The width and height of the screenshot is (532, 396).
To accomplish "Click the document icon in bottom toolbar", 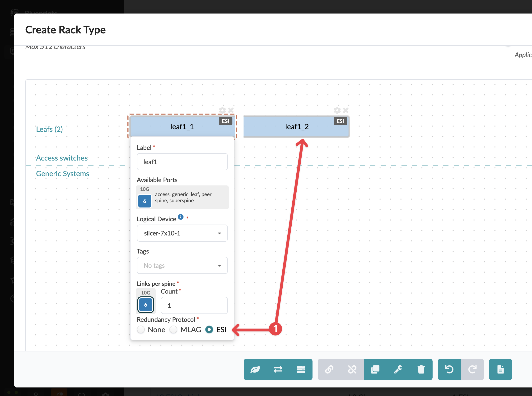I will click(500, 369).
